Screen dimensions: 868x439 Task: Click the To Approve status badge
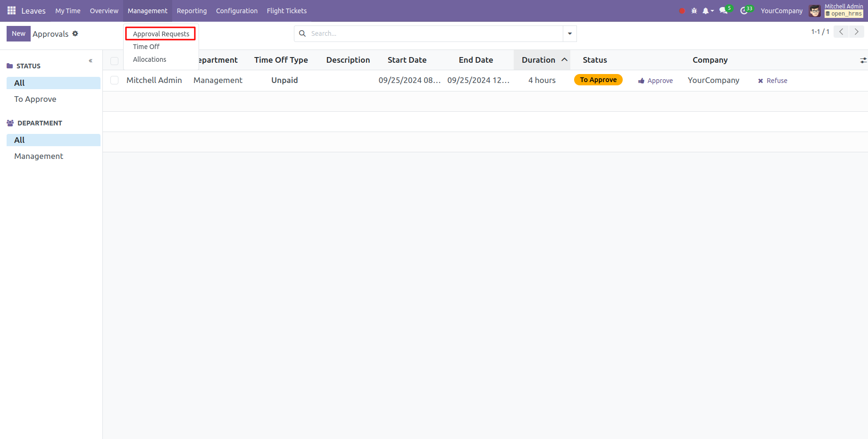[x=598, y=80]
